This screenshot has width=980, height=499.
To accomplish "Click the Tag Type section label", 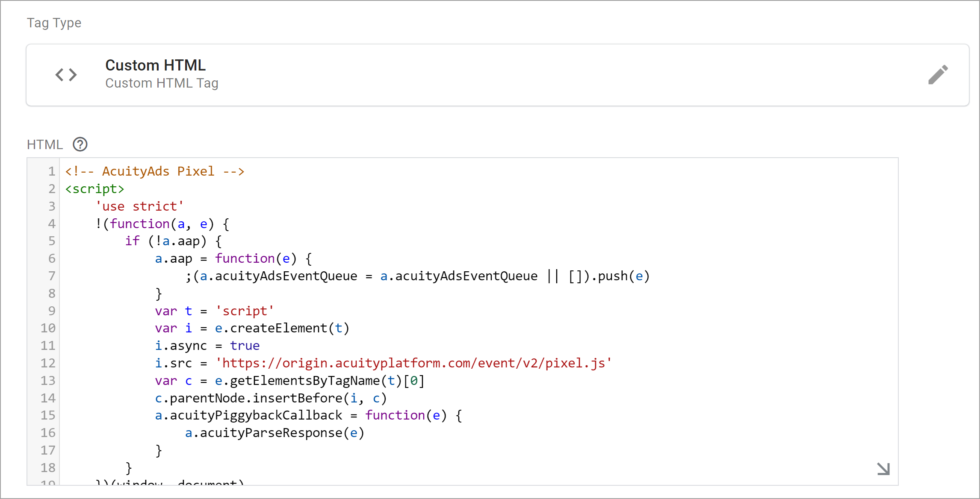I will pos(54,23).
